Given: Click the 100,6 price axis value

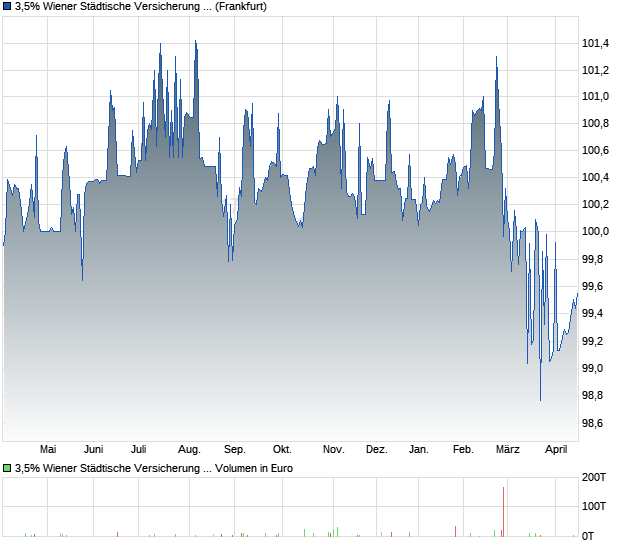Looking at the screenshot, I should pos(595,150).
